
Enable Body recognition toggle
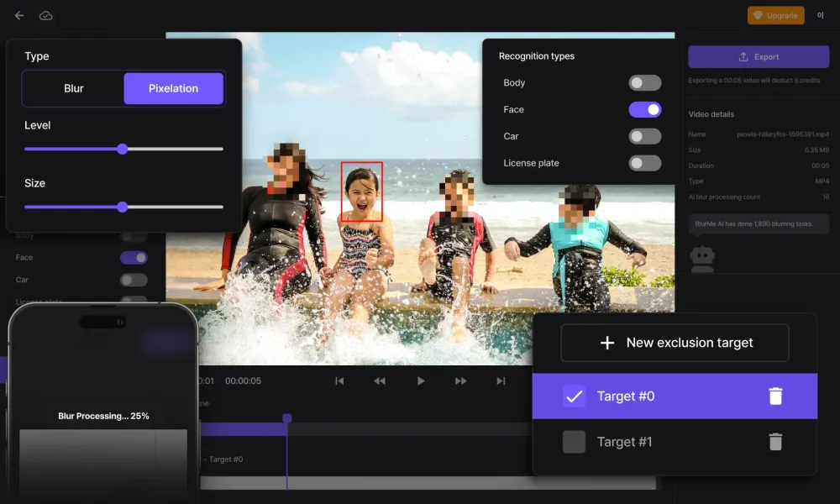tap(645, 82)
